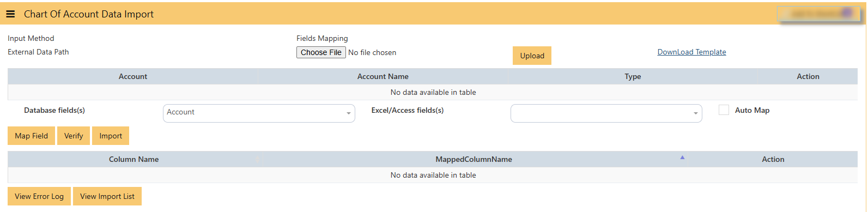Screen dimensions: 868x212
Task: Click the Chart Of Account Data Import title
Action: point(89,14)
